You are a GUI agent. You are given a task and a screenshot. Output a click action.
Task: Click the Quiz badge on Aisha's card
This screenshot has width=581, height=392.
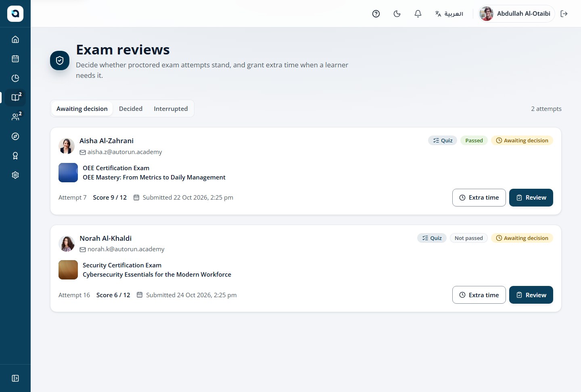pos(443,140)
